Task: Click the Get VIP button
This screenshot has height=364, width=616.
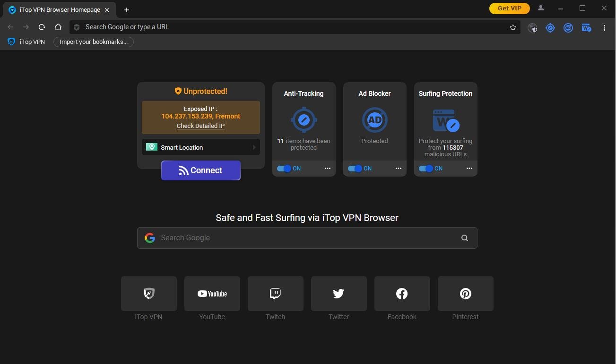Action: click(510, 8)
